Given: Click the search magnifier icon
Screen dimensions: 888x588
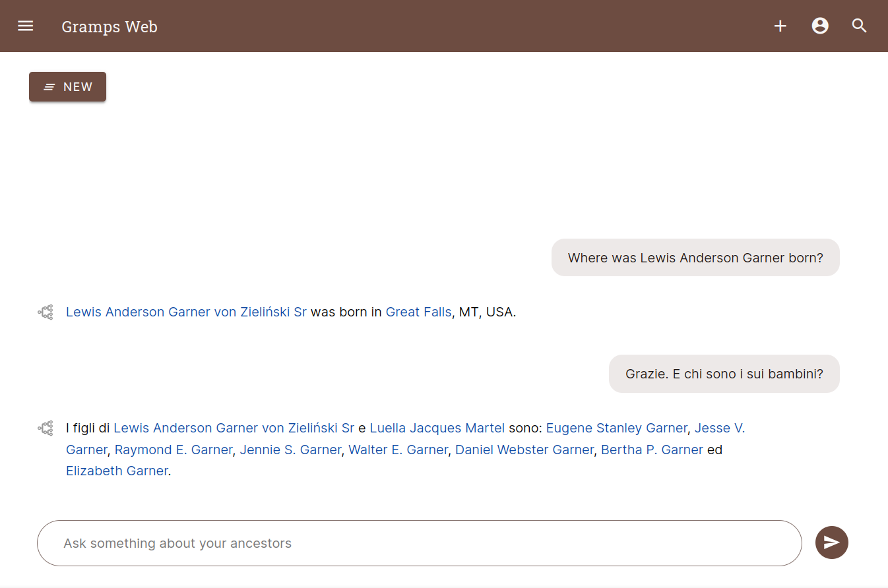Looking at the screenshot, I should click(859, 26).
